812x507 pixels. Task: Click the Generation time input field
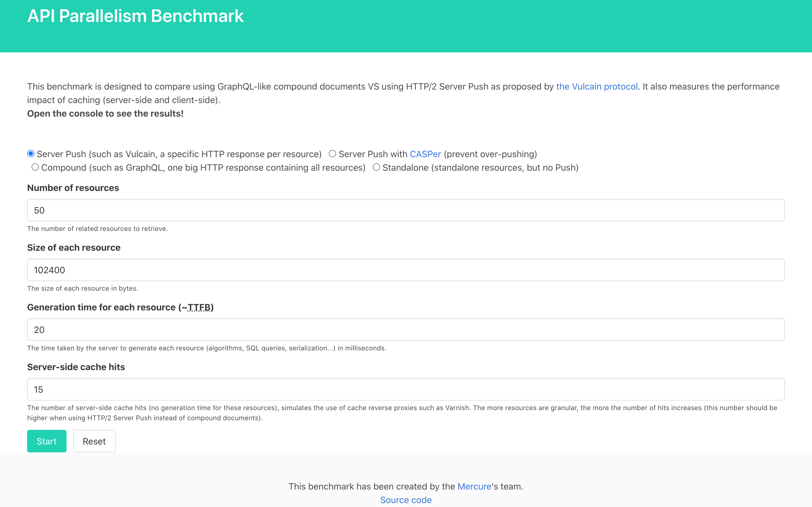pos(405,330)
